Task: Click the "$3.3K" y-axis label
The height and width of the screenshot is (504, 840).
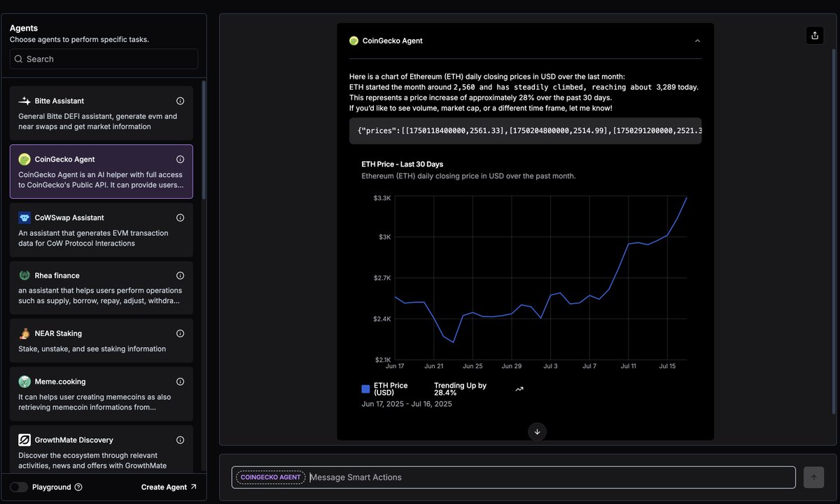Action: tap(381, 198)
